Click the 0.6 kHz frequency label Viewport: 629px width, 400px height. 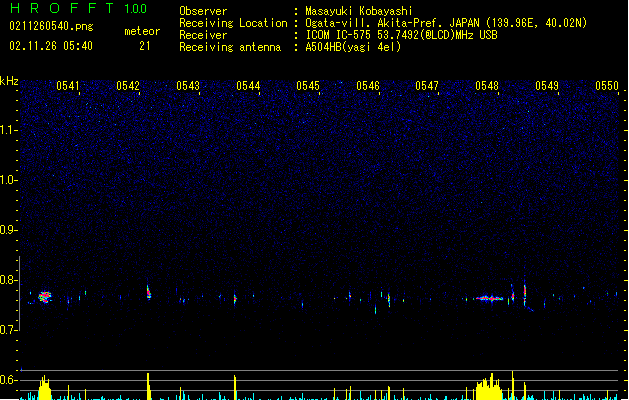(8, 380)
